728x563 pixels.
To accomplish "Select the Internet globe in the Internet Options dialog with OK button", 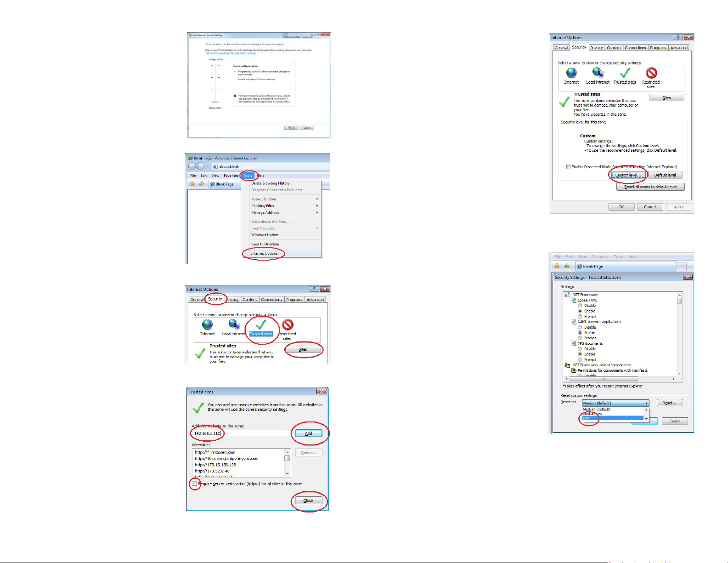I will tap(571, 73).
